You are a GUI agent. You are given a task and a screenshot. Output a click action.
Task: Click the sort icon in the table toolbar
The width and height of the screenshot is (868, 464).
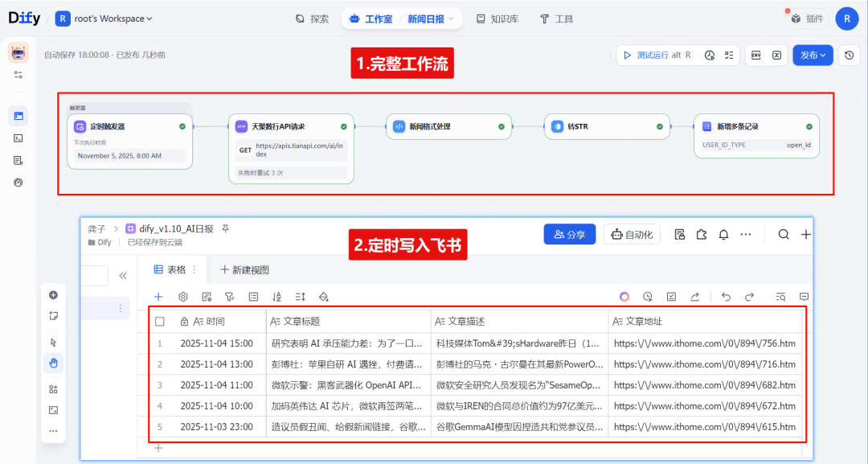279,297
